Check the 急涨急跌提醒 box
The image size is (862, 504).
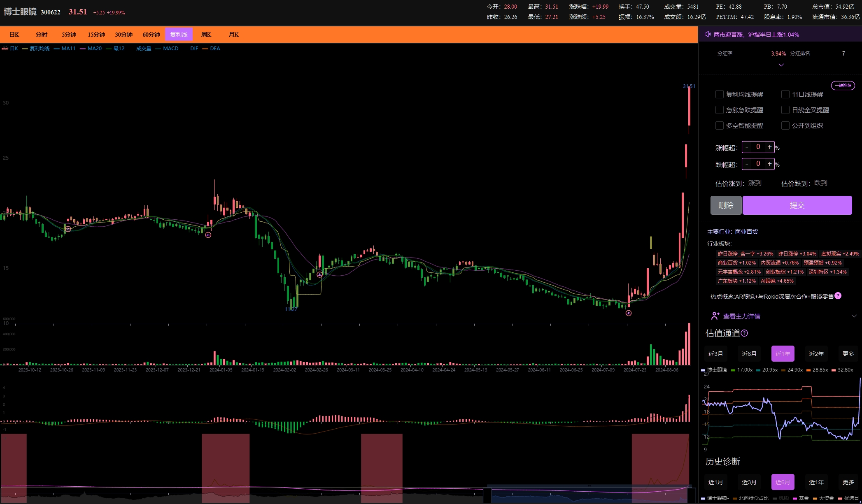[x=720, y=110]
